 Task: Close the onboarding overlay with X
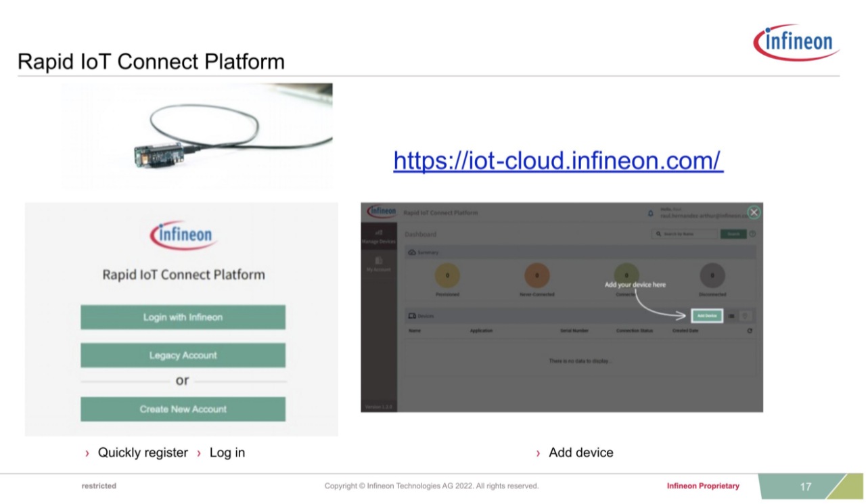click(754, 212)
